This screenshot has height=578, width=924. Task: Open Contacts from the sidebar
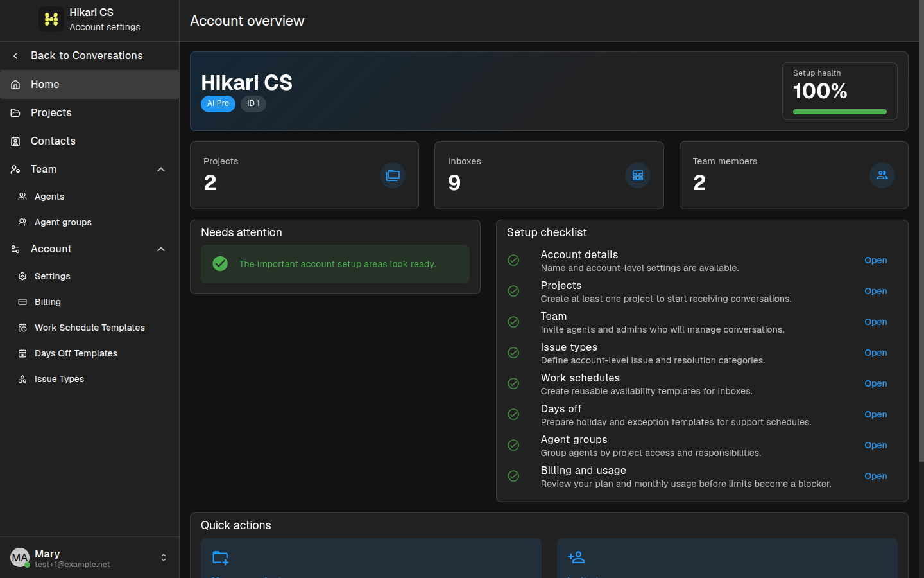point(89,141)
